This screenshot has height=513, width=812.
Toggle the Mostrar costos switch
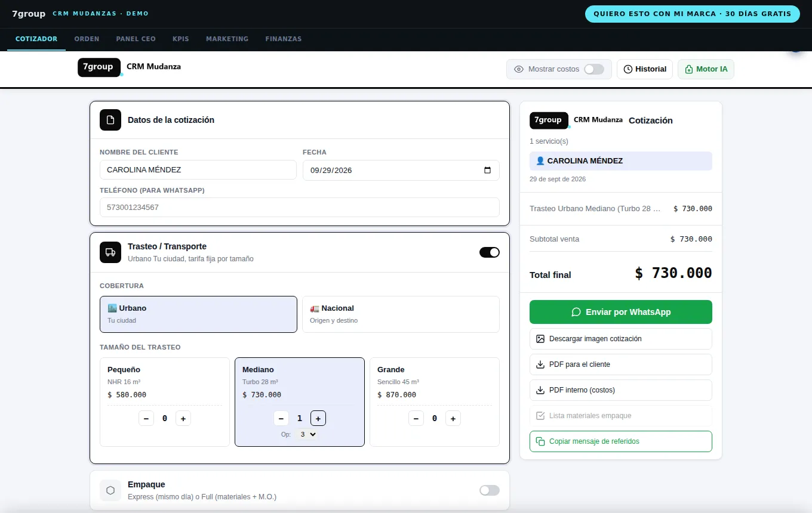coord(593,69)
